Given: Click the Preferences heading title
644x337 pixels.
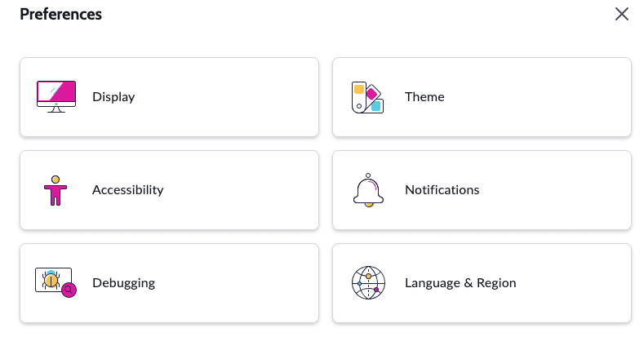Looking at the screenshot, I should [x=60, y=14].
